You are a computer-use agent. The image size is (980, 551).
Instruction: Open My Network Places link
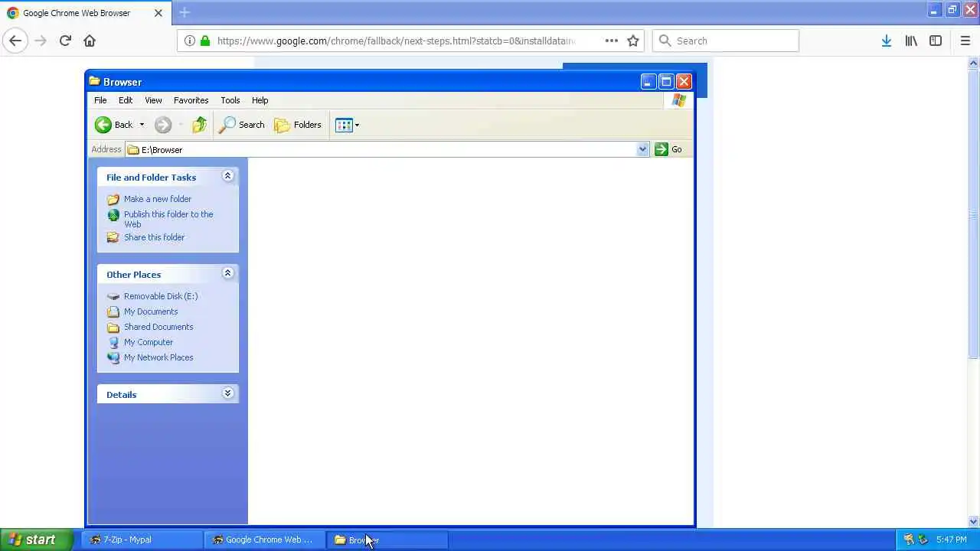point(158,357)
